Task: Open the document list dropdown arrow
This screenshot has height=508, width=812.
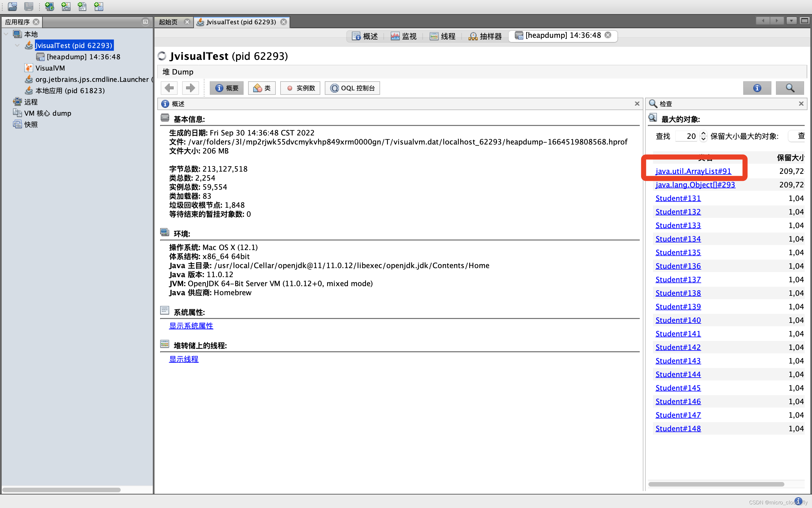Action: tap(791, 21)
